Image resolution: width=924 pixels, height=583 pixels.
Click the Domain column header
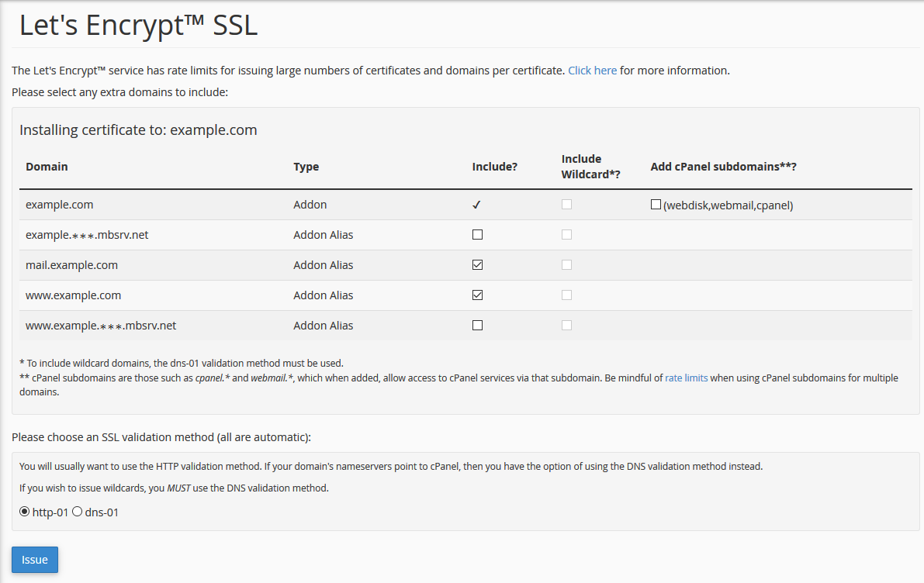tap(47, 167)
